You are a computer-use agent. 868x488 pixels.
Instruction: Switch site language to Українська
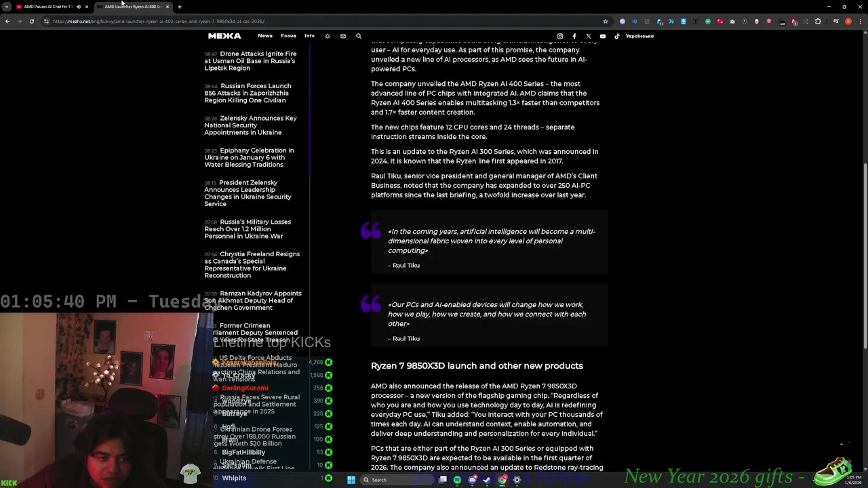tap(639, 36)
